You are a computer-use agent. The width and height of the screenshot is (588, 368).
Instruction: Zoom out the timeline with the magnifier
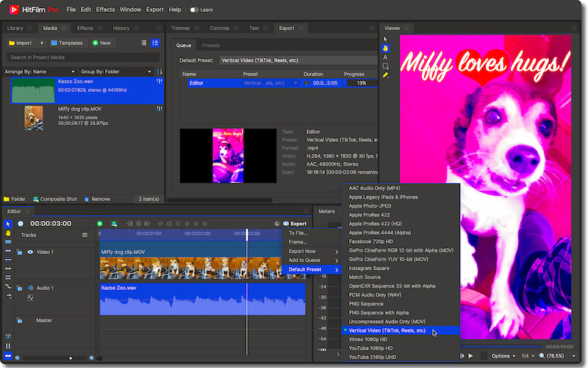click(x=17, y=358)
